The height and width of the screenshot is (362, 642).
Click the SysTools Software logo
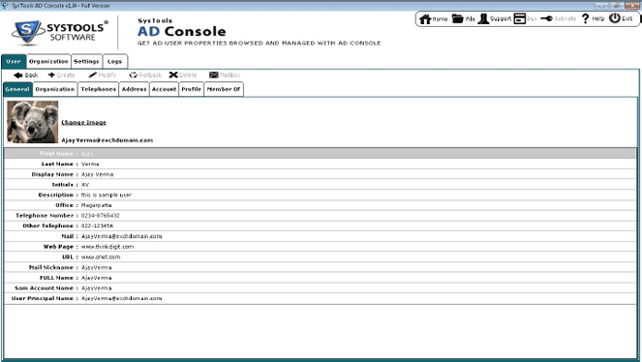click(x=60, y=32)
